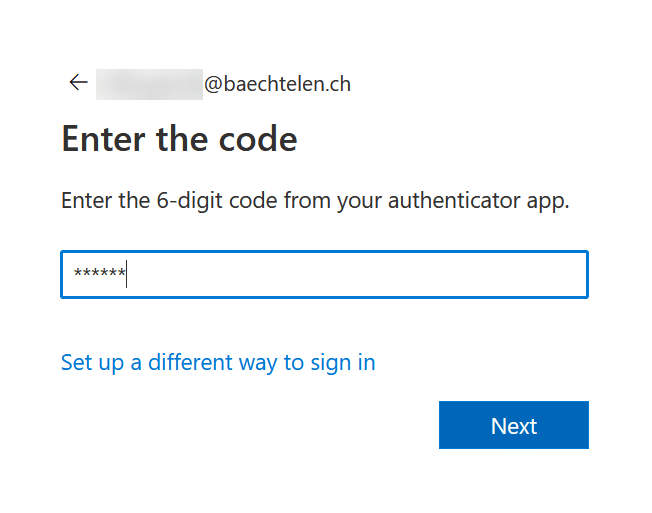This screenshot has width=652, height=513.
Task: Click inside the masked code text box
Action: 324,275
